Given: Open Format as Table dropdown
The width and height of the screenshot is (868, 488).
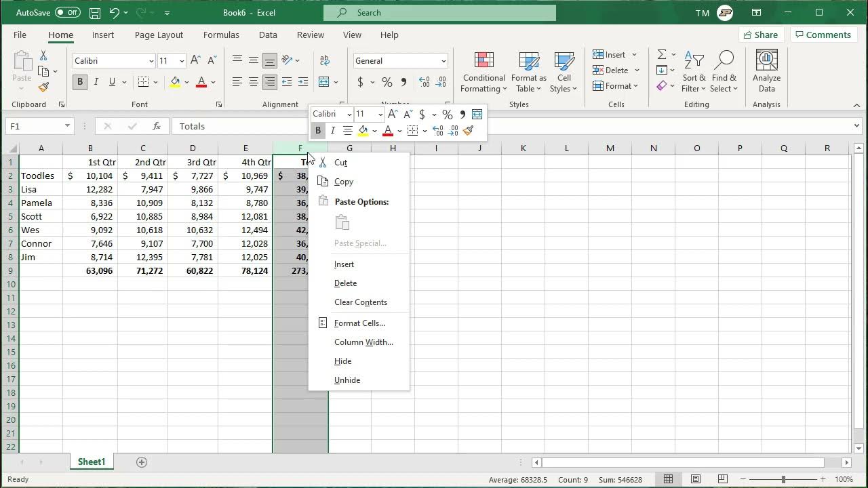Looking at the screenshot, I should [x=529, y=72].
